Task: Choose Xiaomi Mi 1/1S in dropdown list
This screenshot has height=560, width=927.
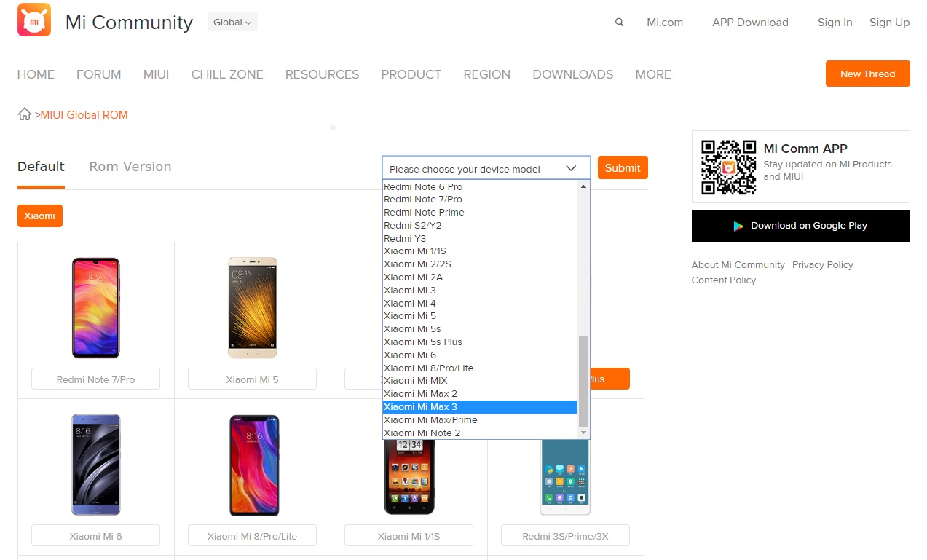Action: click(480, 251)
